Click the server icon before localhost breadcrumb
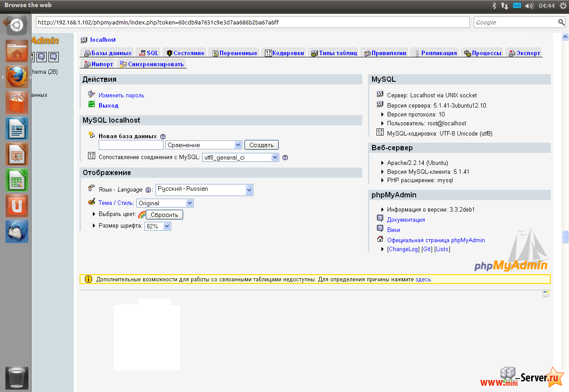The image size is (569, 392). coord(84,40)
